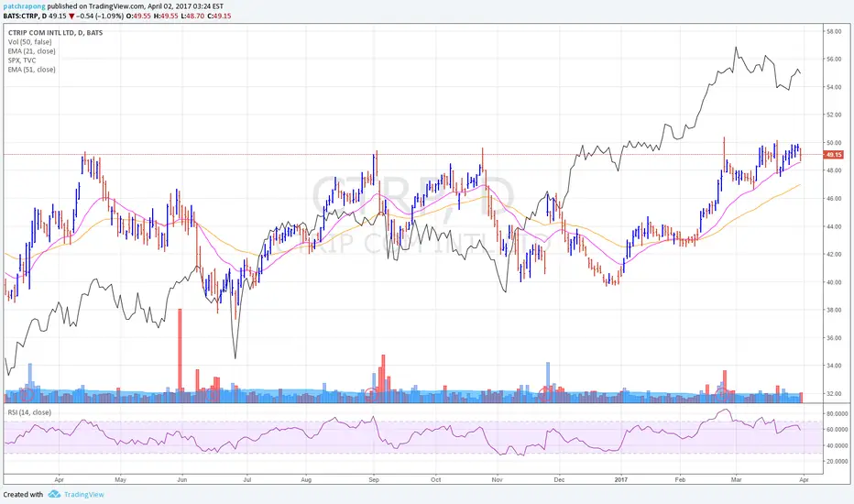The height and width of the screenshot is (504, 854).
Task: Click the Created with footer text
Action: pyautogui.click(x=23, y=494)
